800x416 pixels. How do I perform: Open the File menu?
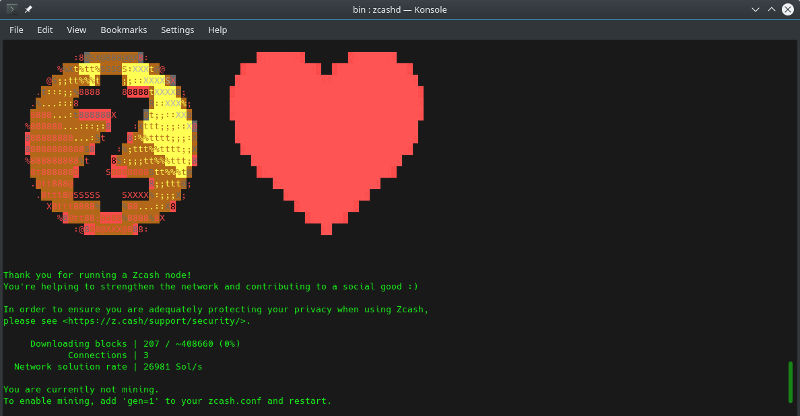[16, 30]
